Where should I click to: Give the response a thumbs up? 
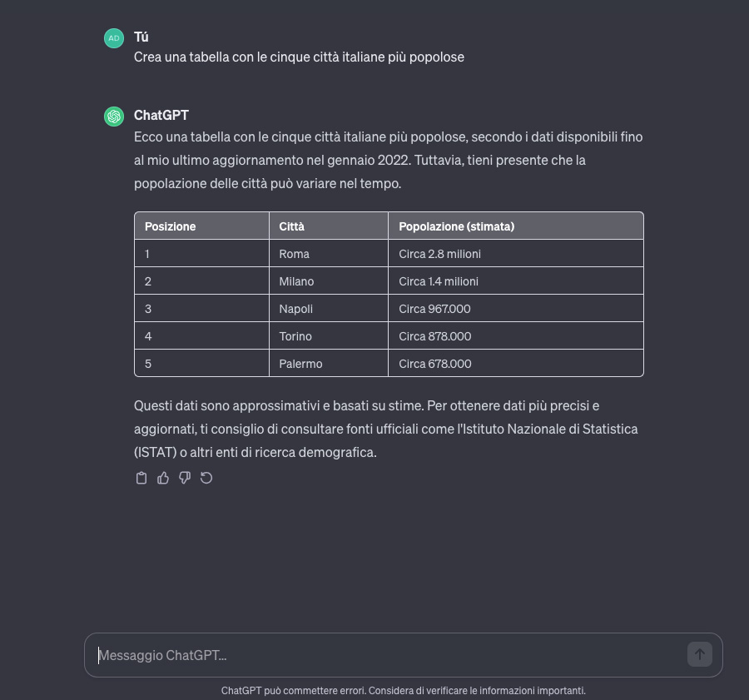[163, 478]
